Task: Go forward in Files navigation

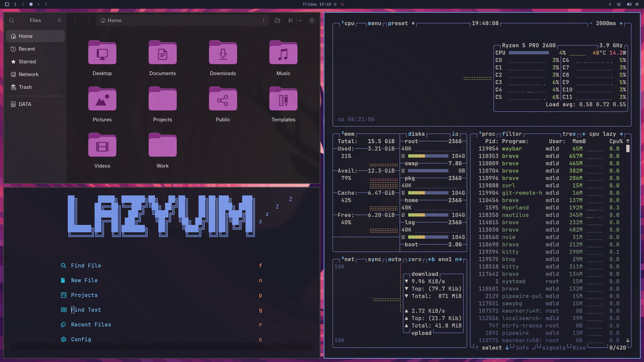Action: 88,20
